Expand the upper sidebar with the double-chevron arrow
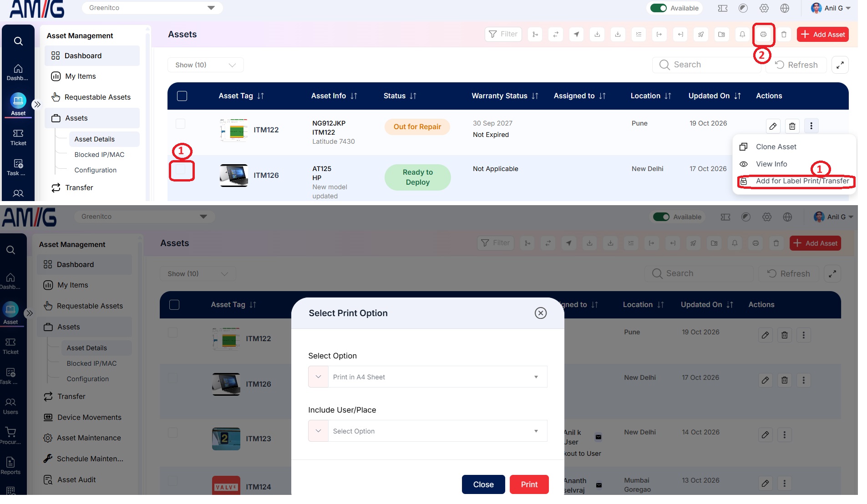Image resolution: width=867 pixels, height=504 pixels. [x=37, y=104]
